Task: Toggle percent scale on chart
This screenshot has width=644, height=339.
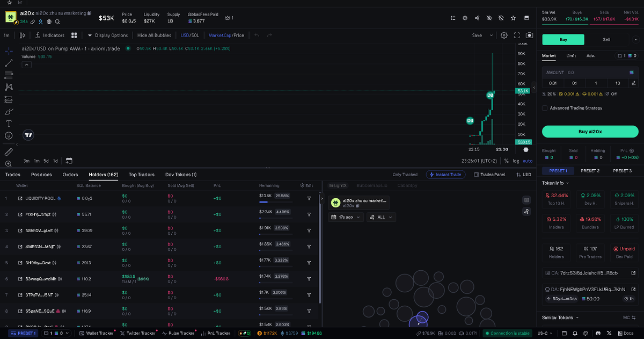Action: coord(506,161)
